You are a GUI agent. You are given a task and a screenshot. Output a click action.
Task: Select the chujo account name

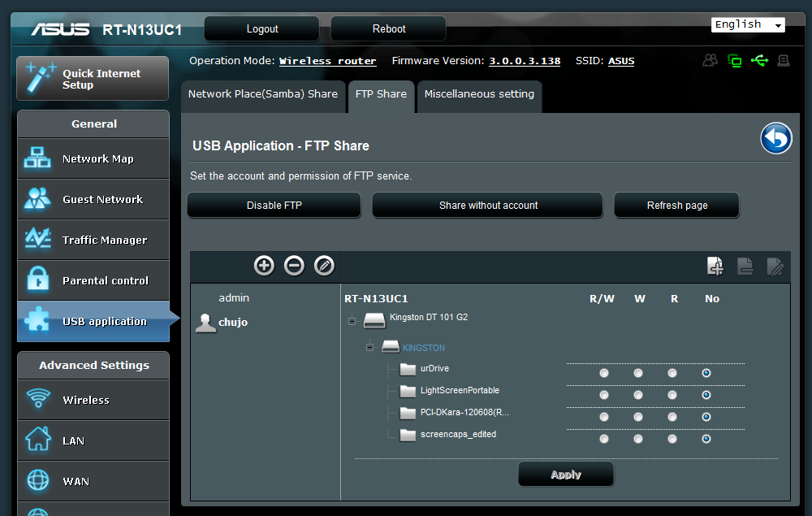(x=233, y=323)
